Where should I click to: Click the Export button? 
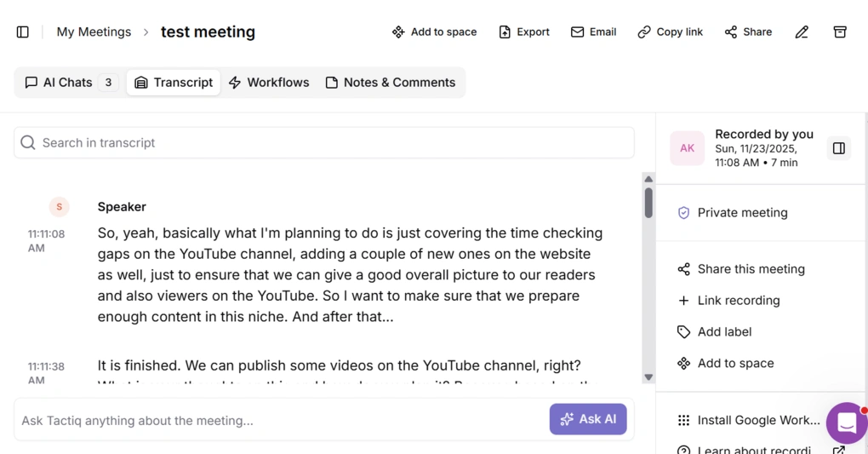(x=524, y=32)
